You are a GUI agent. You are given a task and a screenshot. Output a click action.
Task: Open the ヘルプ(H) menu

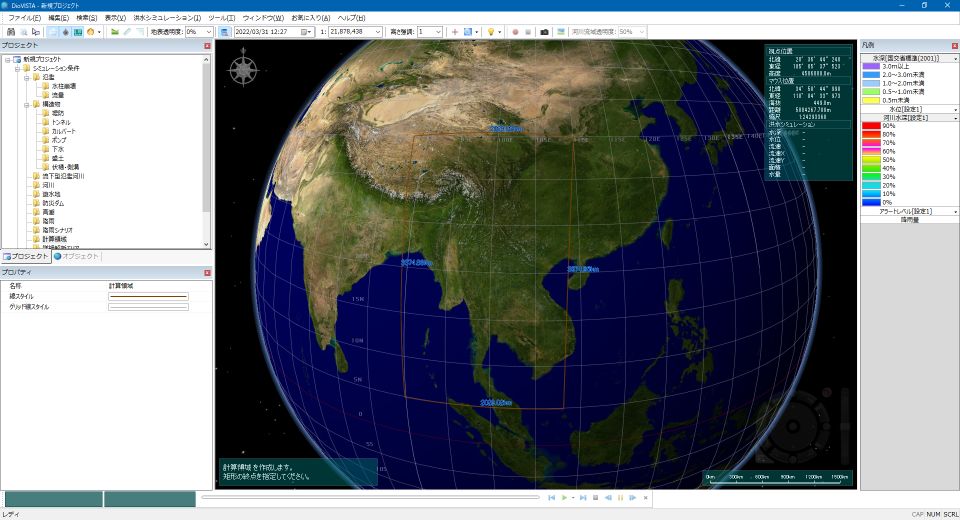click(351, 18)
